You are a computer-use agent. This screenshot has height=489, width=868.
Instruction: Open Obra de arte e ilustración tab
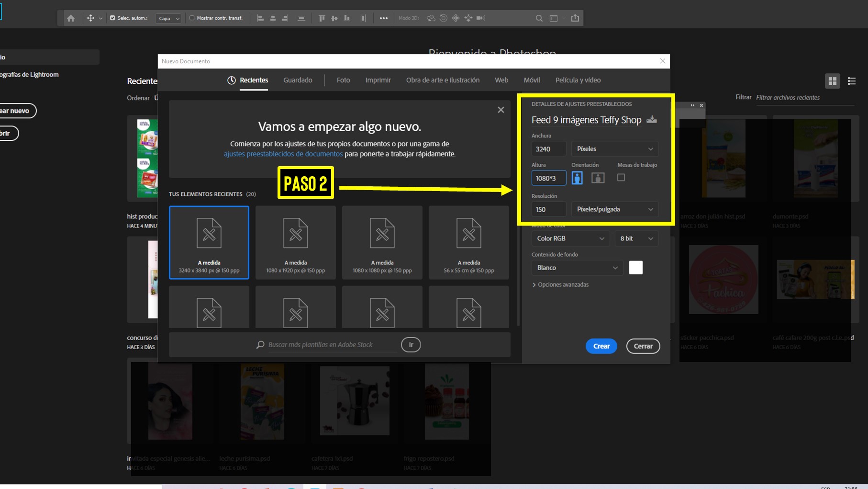coord(443,80)
